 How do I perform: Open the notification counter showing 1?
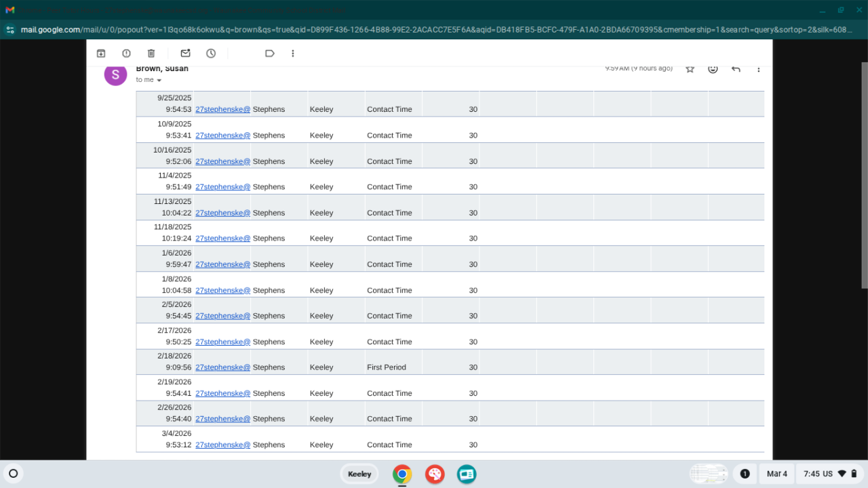coord(745,474)
